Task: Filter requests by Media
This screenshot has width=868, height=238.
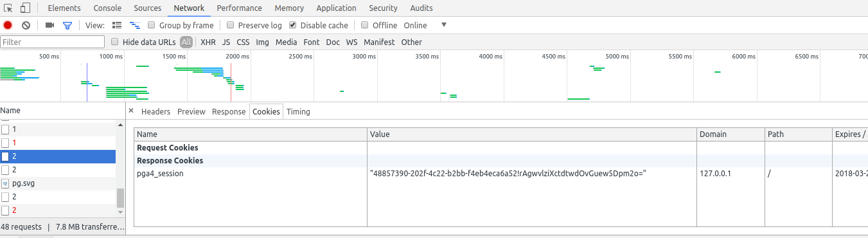Action: [x=286, y=42]
